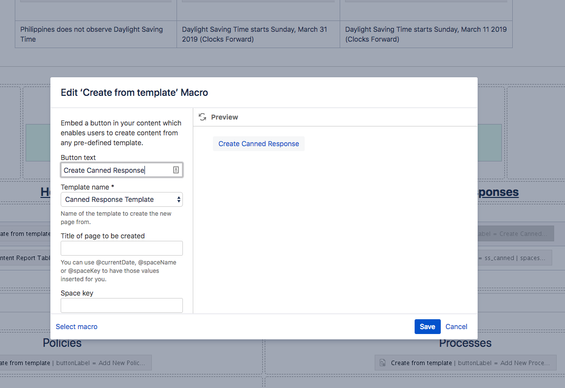Click the autofill icon inside Button text field
Viewport: 565px width, 388px height.
pos(176,170)
